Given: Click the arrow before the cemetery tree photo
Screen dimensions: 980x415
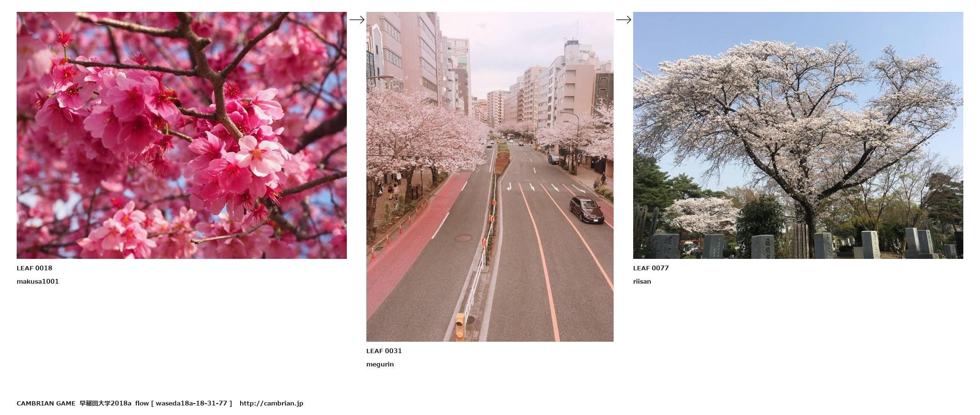Looking at the screenshot, I should click(624, 20).
